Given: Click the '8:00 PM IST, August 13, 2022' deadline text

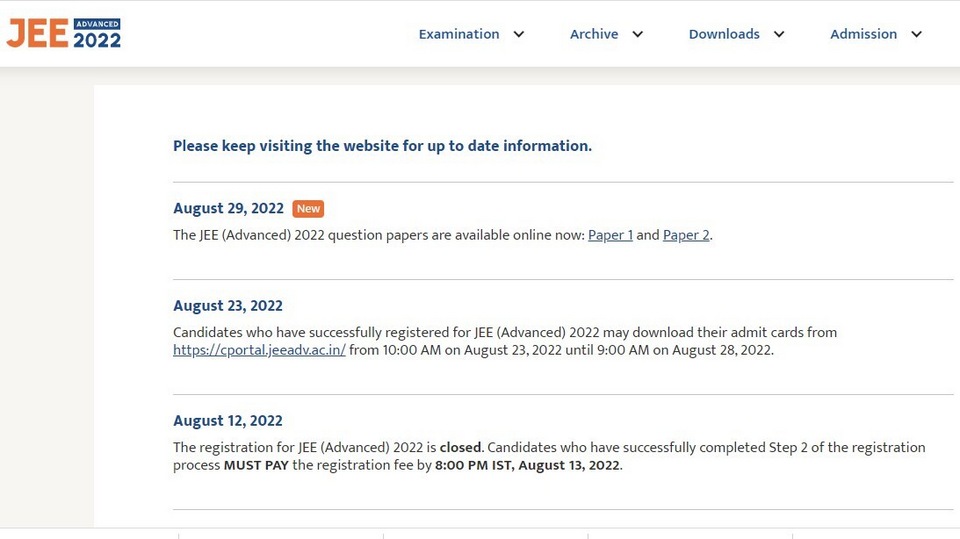Looking at the screenshot, I should point(527,466).
